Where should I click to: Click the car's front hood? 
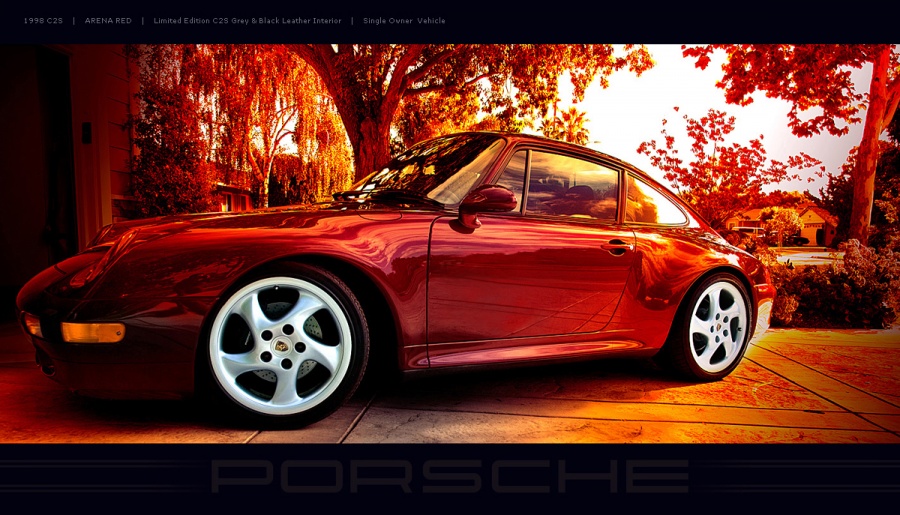[x=250, y=225]
